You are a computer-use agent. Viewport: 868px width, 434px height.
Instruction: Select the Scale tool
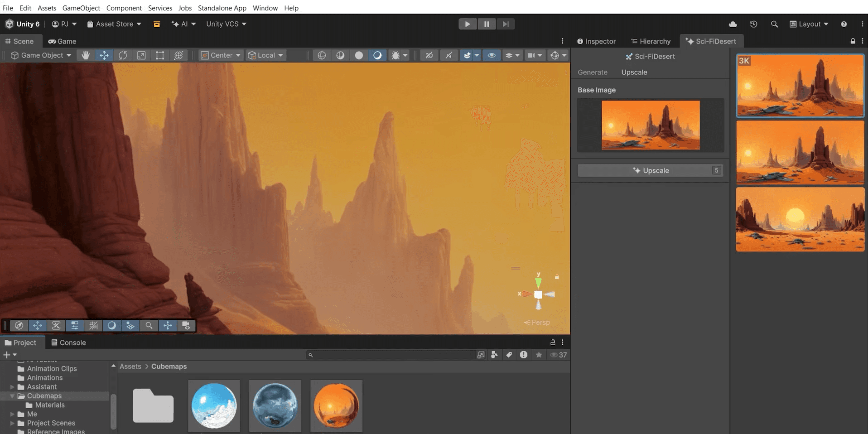pyautogui.click(x=141, y=55)
